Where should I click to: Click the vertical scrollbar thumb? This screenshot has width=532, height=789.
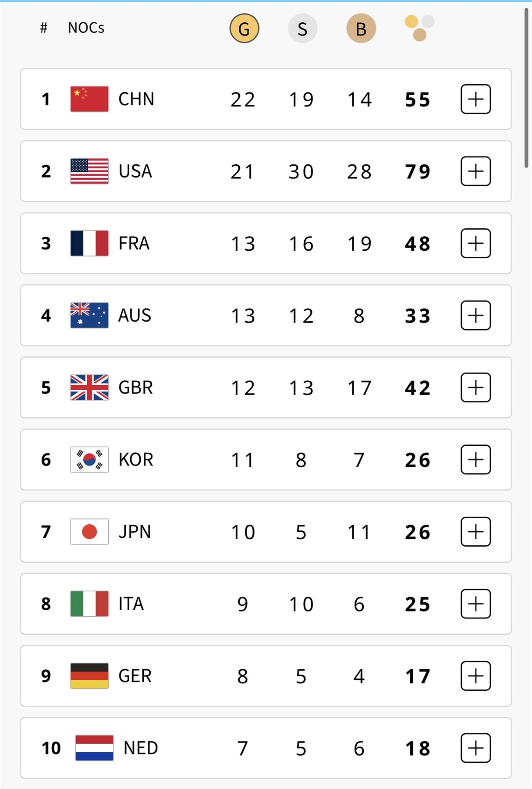point(526,88)
